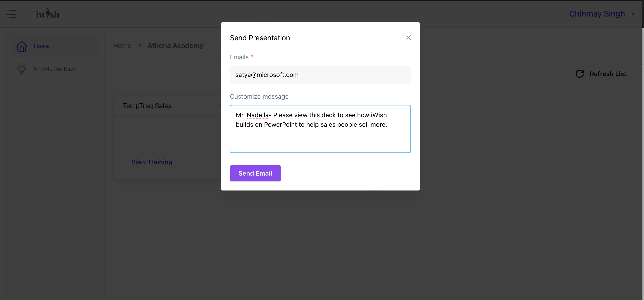
Task: Click the Knowledge Base lightbulb icon
Action: pyautogui.click(x=22, y=69)
